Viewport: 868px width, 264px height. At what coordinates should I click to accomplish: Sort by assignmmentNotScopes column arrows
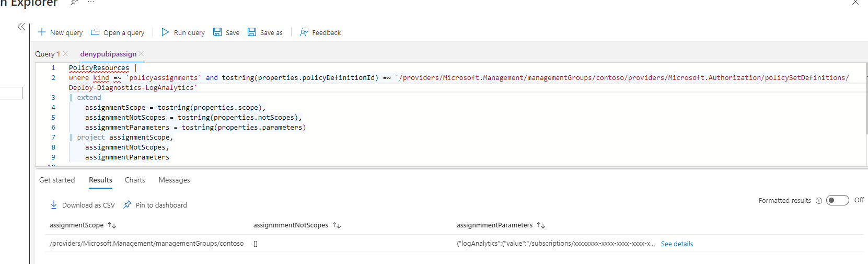click(337, 225)
